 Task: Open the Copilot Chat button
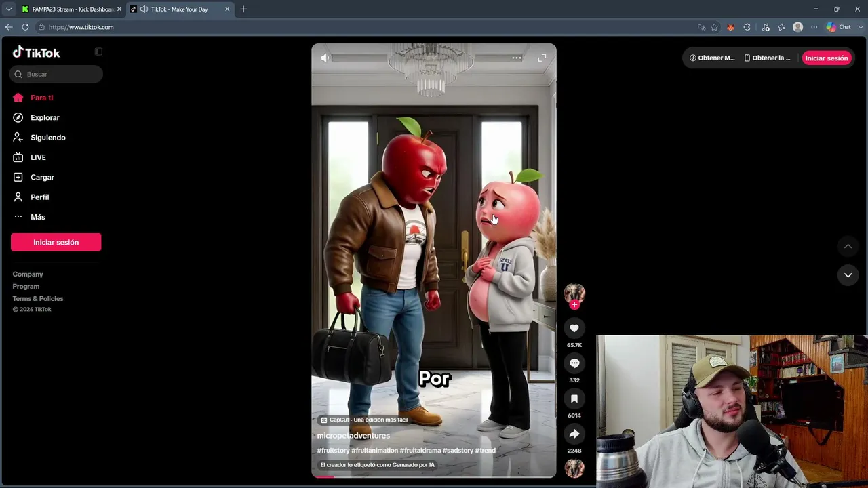[838, 27]
